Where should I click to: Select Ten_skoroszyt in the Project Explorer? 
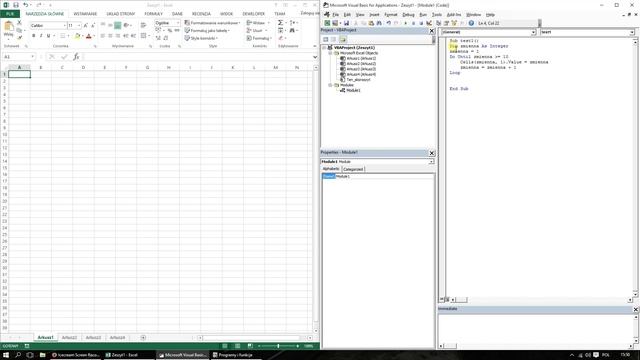pyautogui.click(x=358, y=80)
